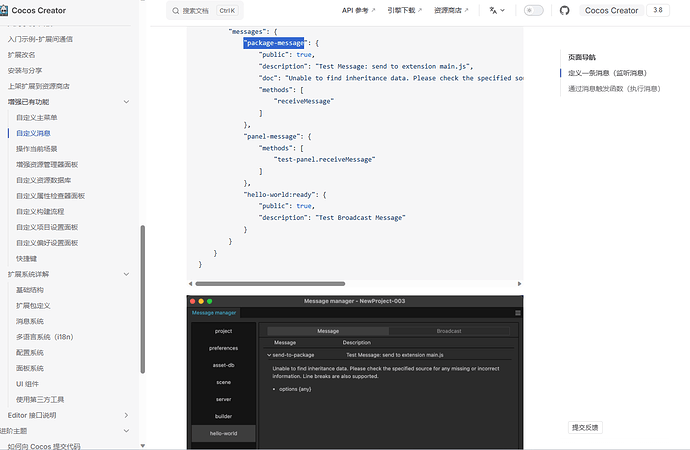The width and height of the screenshot is (690, 450).
Task: Open 快捷键 page
Action: pos(26,259)
